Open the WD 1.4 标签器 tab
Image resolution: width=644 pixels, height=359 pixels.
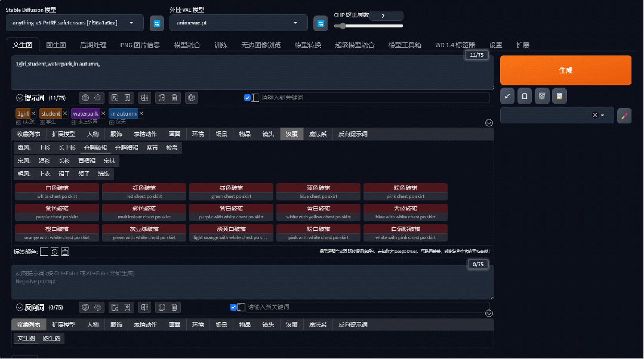click(x=455, y=45)
